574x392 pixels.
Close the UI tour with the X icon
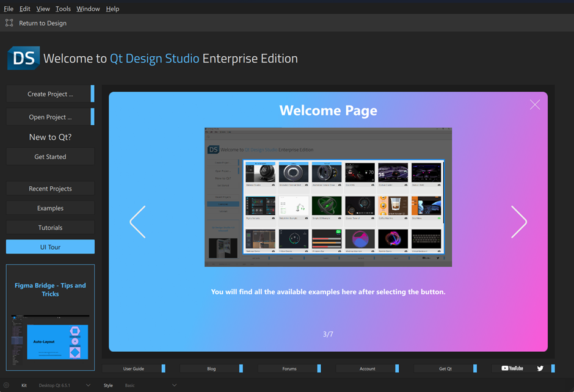[x=535, y=105]
